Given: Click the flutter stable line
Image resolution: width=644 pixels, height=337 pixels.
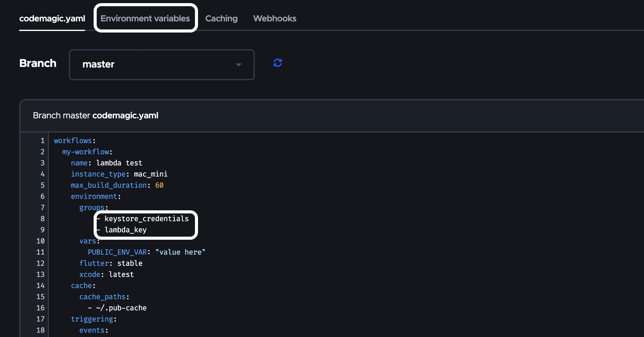Looking at the screenshot, I should pos(111,263).
